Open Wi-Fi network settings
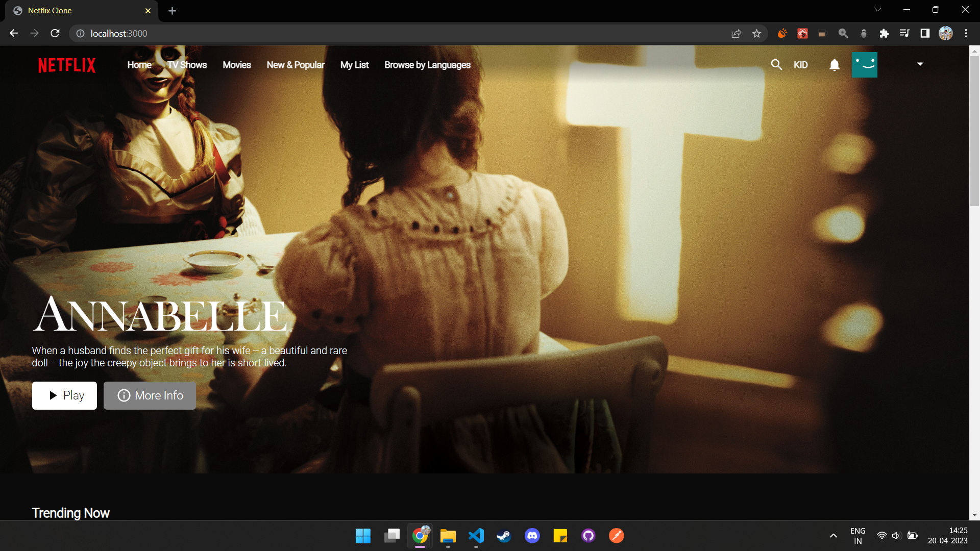980x551 pixels. coord(881,536)
